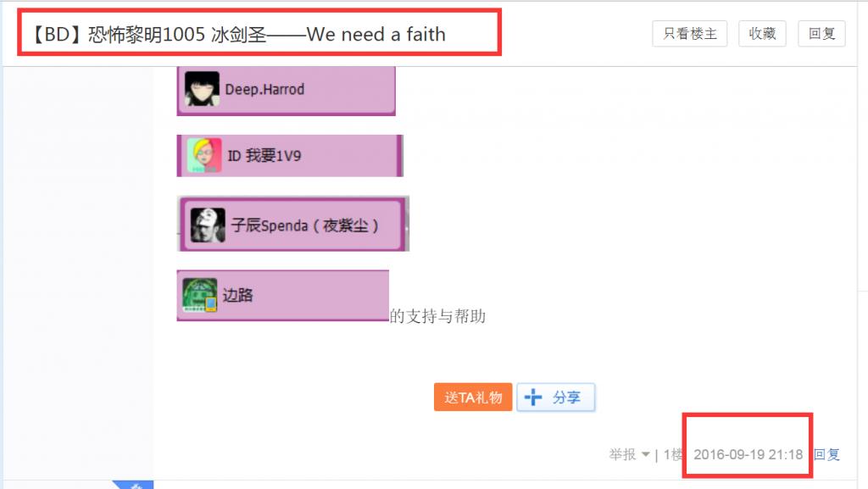Viewport: 868px width, 489px height.
Task: Open the Deep.Harrod username card
Action: coord(287,90)
